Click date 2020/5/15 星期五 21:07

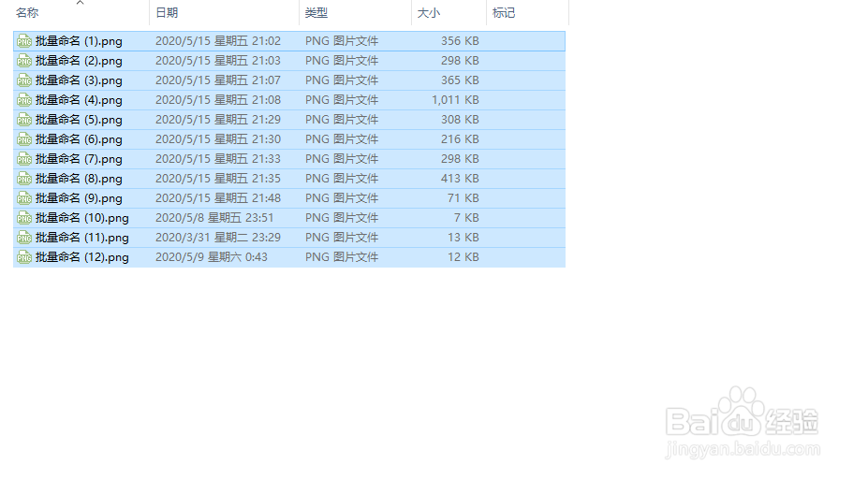pyautogui.click(x=218, y=80)
